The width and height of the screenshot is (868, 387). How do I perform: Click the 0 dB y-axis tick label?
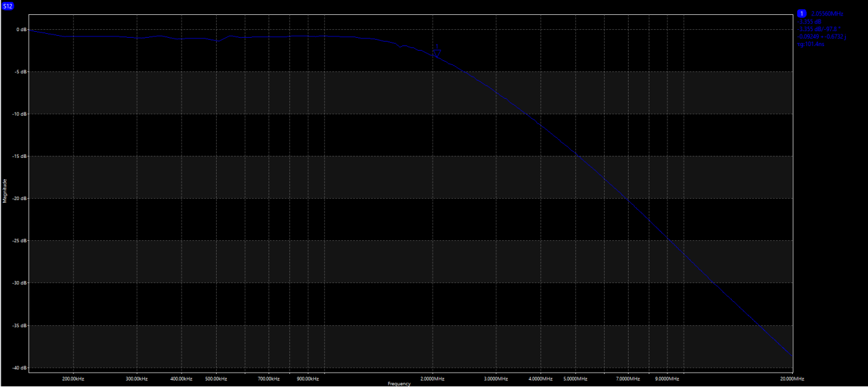[20, 30]
